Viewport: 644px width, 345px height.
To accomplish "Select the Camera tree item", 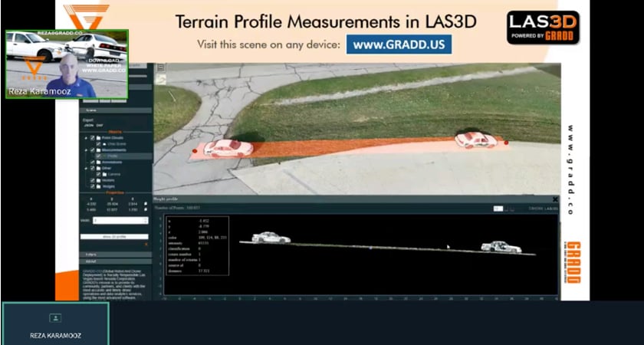I will click(114, 175).
